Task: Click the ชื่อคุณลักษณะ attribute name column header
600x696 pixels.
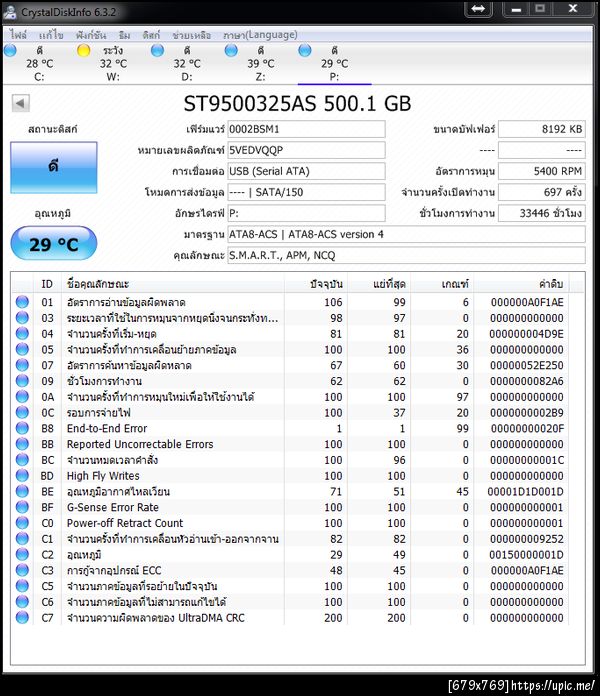Action: coord(173,284)
